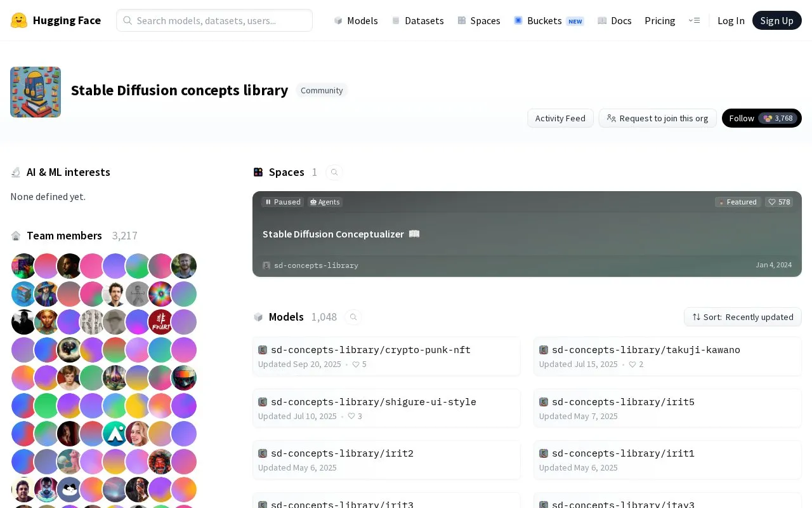Viewport: 812px width, 508px height.
Task: Click the Hugging Face logo emoji
Action: [19, 20]
